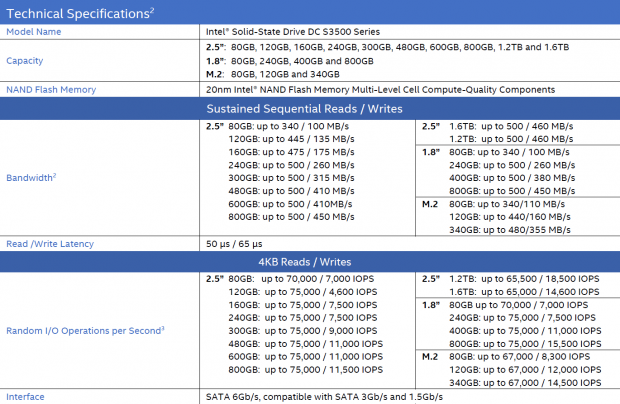This screenshot has width=620, height=404.
Task: Click '400GB: up to 500 / 380 MB/s'
Action: [512, 178]
